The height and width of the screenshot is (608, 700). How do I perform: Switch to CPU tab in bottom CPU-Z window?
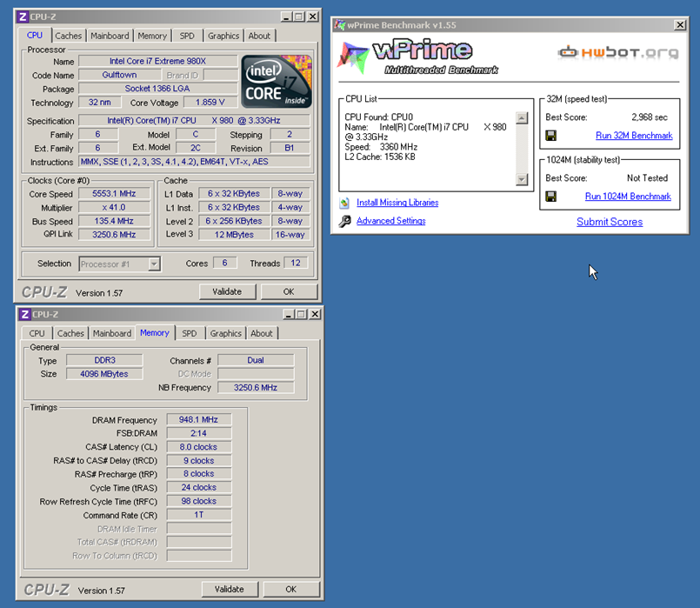pos(37,333)
